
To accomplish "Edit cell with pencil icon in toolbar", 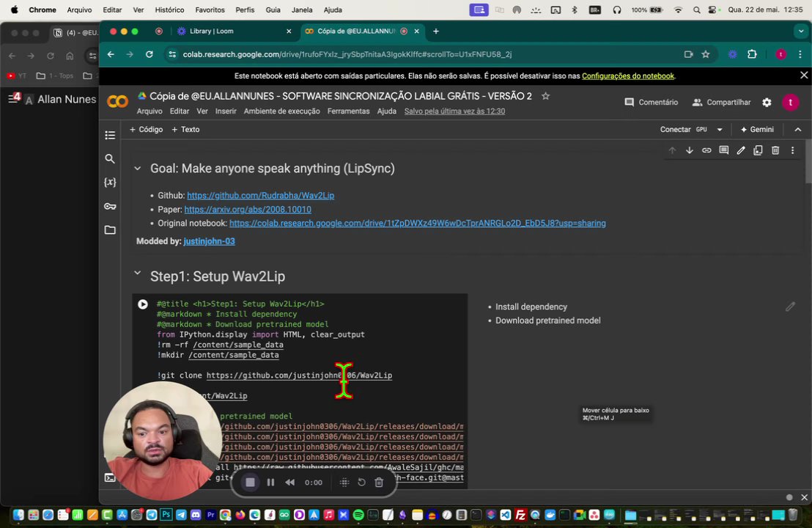I will (741, 150).
